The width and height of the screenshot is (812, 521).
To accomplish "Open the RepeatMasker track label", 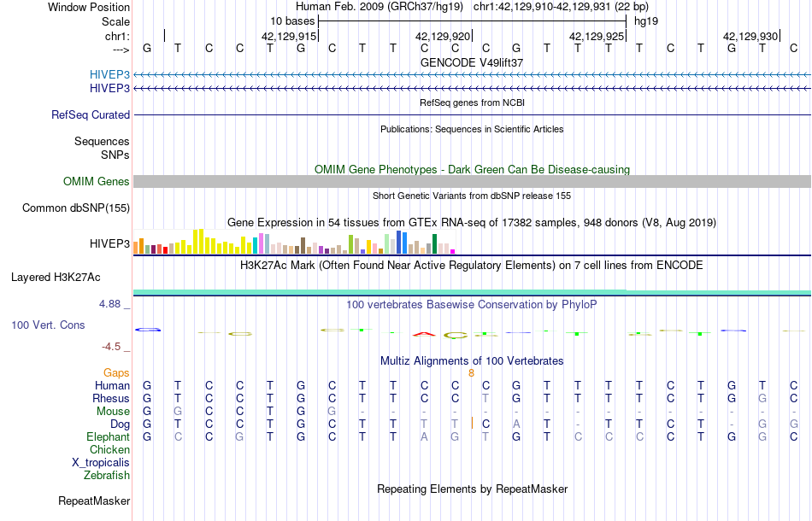I will tap(94, 501).
